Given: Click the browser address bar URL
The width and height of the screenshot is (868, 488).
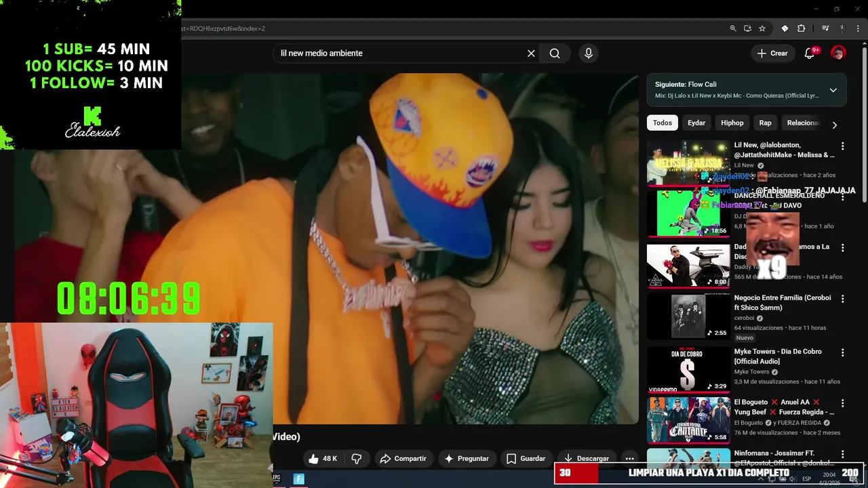Looking at the screenshot, I should pos(223,28).
